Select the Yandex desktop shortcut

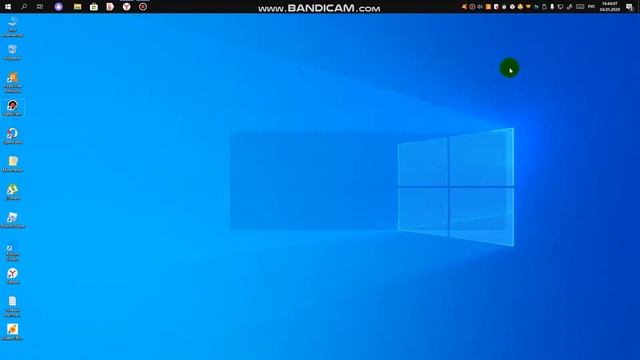coord(12,276)
